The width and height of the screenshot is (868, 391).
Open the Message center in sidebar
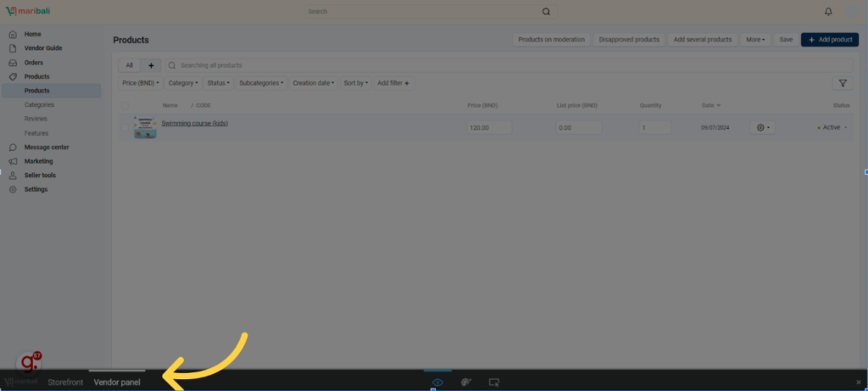point(47,147)
